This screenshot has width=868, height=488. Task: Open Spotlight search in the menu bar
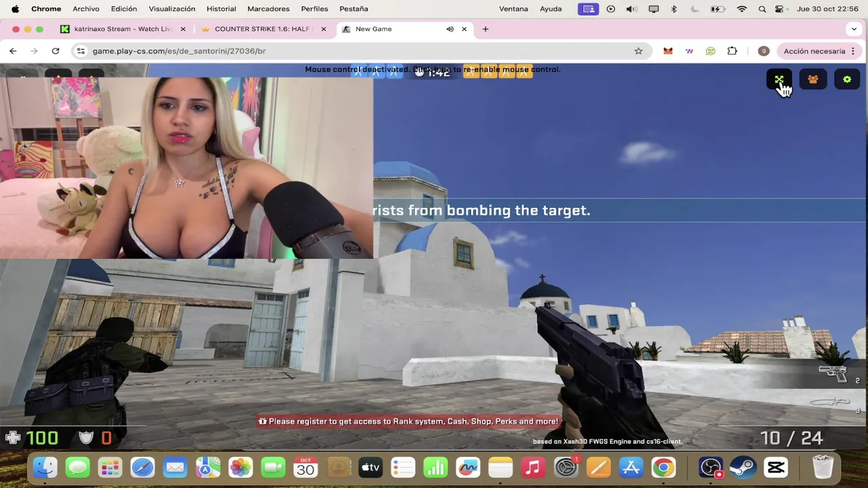pos(762,9)
